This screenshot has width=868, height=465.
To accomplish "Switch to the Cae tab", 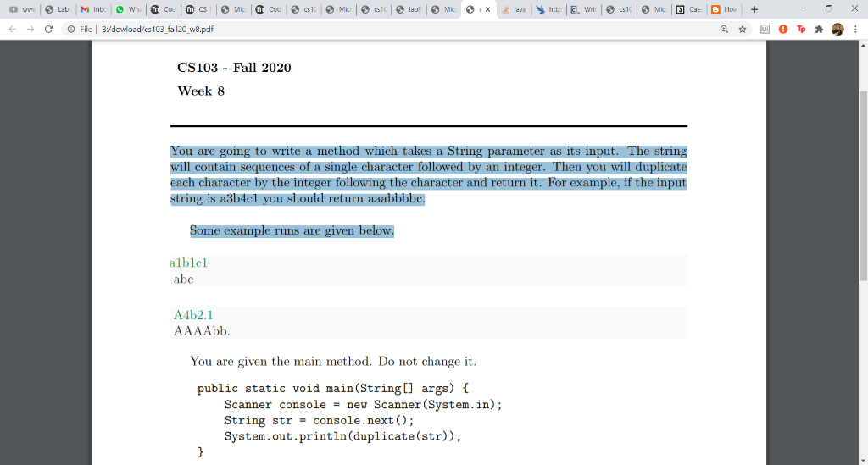I will pos(688,9).
